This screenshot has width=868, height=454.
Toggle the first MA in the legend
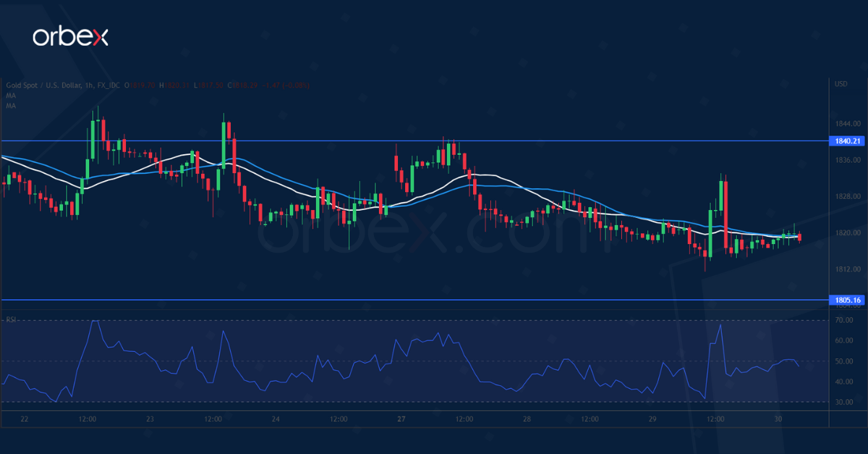pos(9,95)
